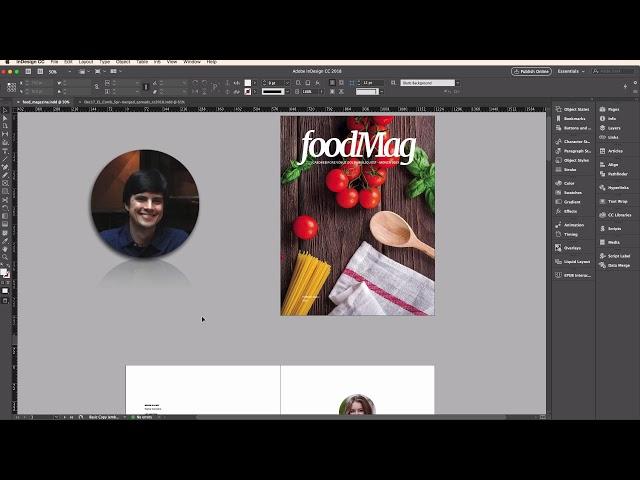Open the Help menu
This screenshot has height=480, width=640.
coord(211,62)
